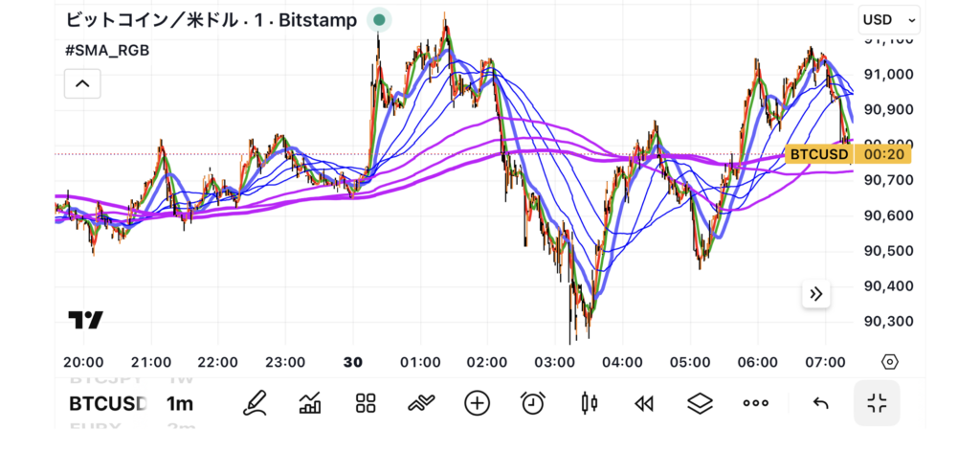Image resolution: width=980 pixels, height=453 pixels.
Task: Jump to latest bar with double-arrow button
Action: pos(815,294)
